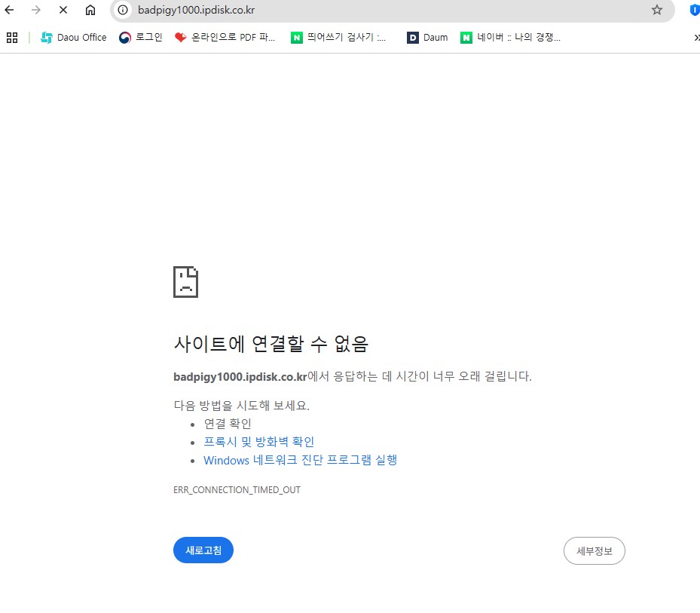This screenshot has height=613, width=700.
Task: Open the 로그인 bookmark
Action: pyautogui.click(x=141, y=38)
